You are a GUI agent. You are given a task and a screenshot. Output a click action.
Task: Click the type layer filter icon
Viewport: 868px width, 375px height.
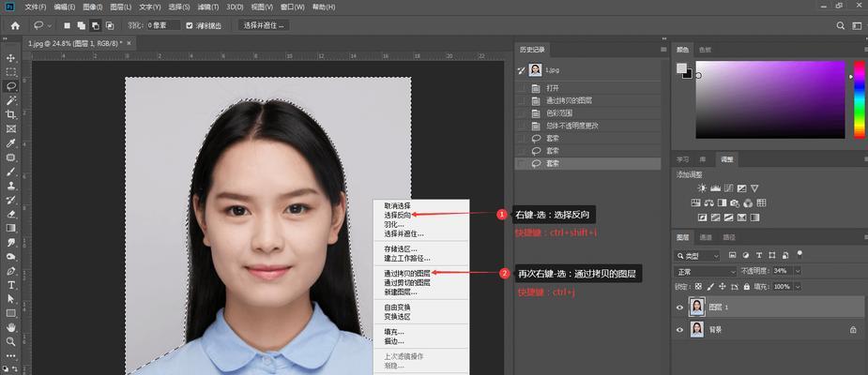click(759, 256)
